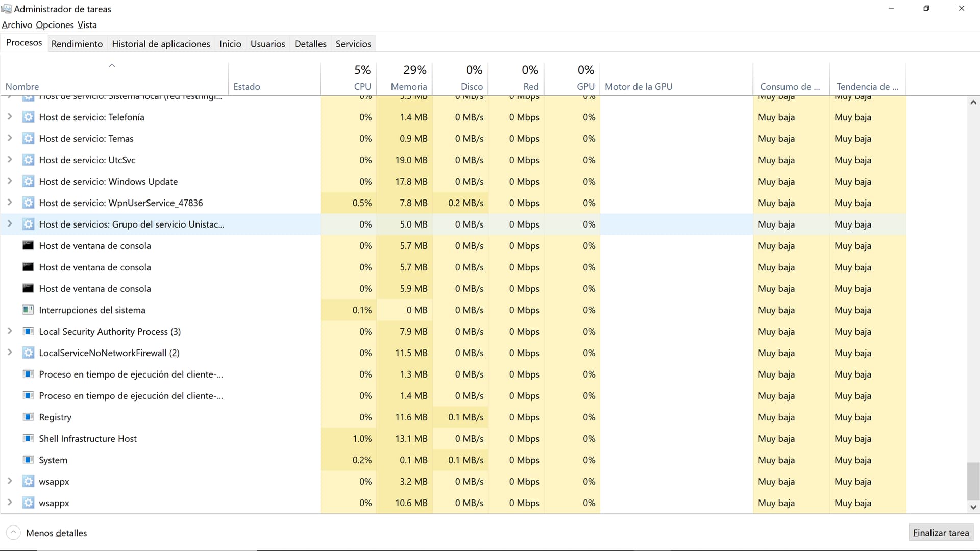Expand Host de servicio: Windows Update
The width and height of the screenshot is (980, 551).
point(10,181)
